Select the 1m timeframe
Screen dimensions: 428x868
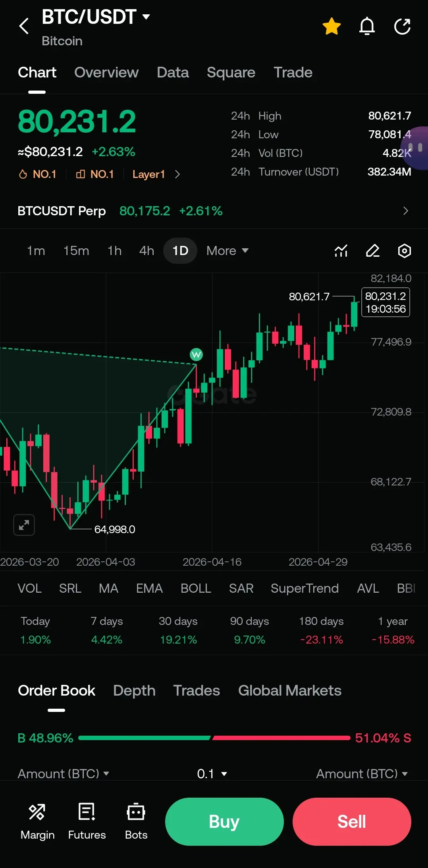click(x=36, y=251)
